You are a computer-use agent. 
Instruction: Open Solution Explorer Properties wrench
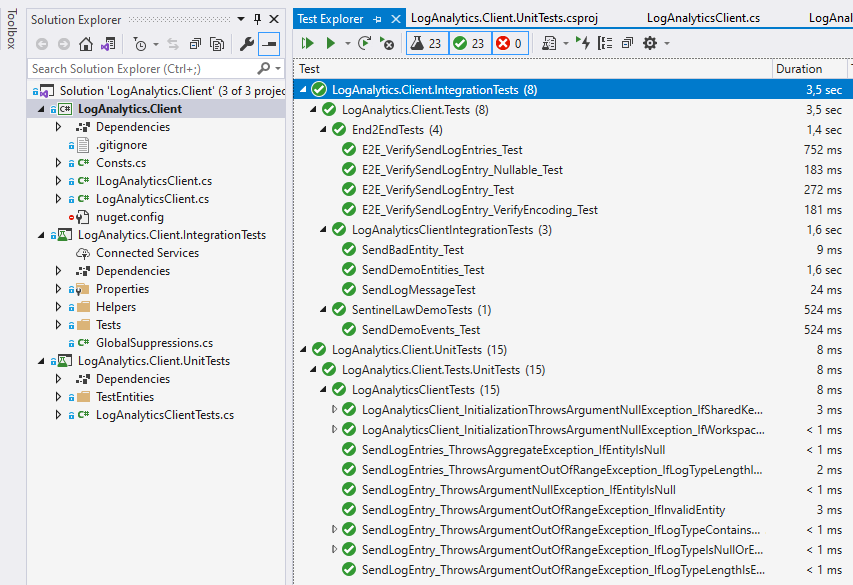pyautogui.click(x=247, y=44)
